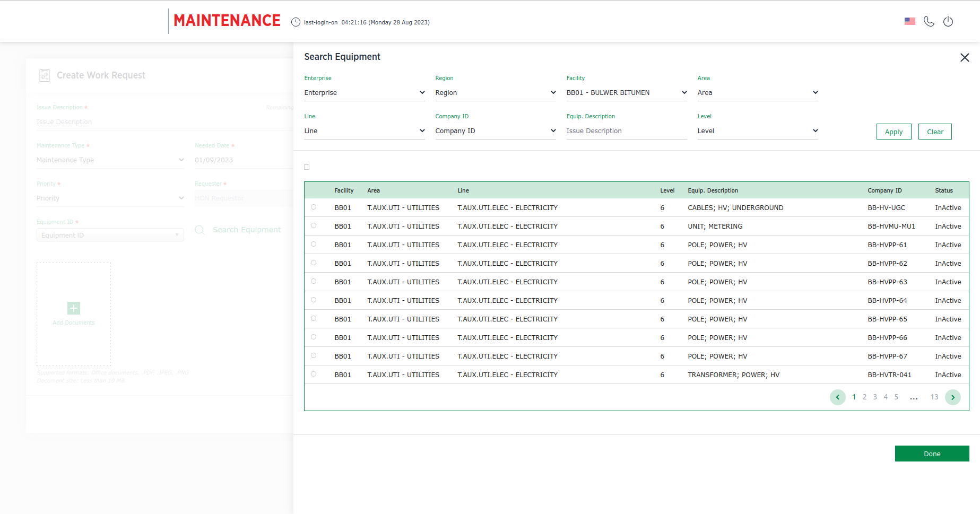
Task: Click the Area column header
Action: pos(374,190)
